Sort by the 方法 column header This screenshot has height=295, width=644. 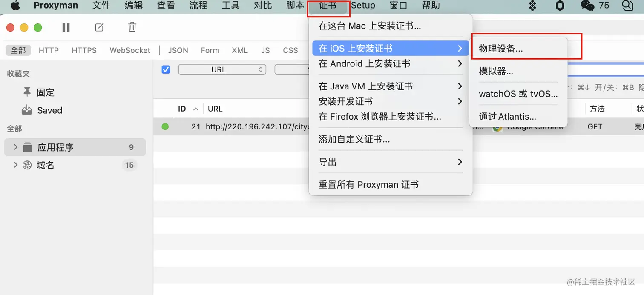tap(597, 109)
